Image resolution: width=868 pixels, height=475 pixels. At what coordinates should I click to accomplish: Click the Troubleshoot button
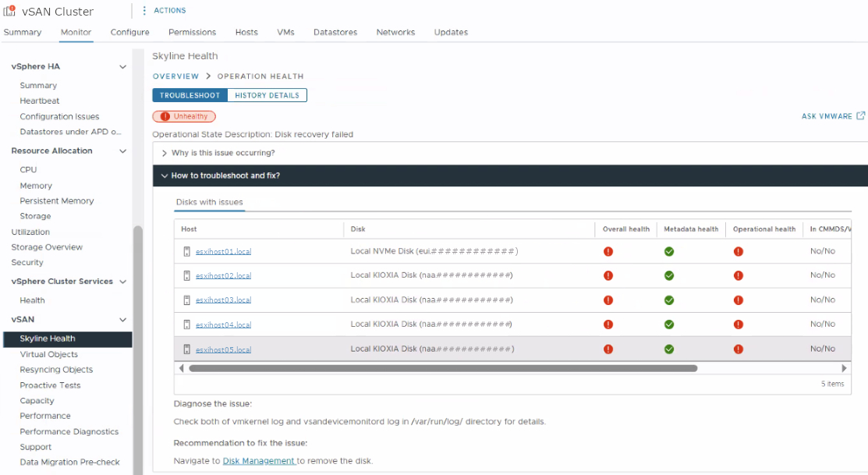coord(190,95)
